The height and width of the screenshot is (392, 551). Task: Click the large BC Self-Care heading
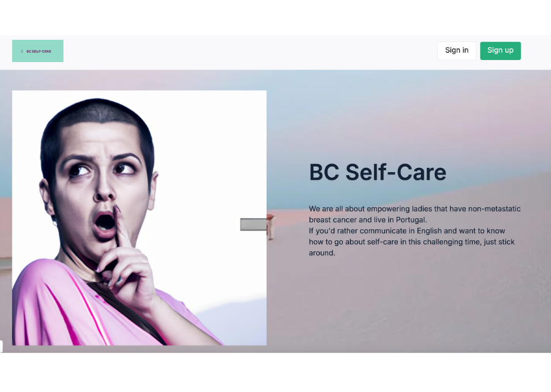377,172
